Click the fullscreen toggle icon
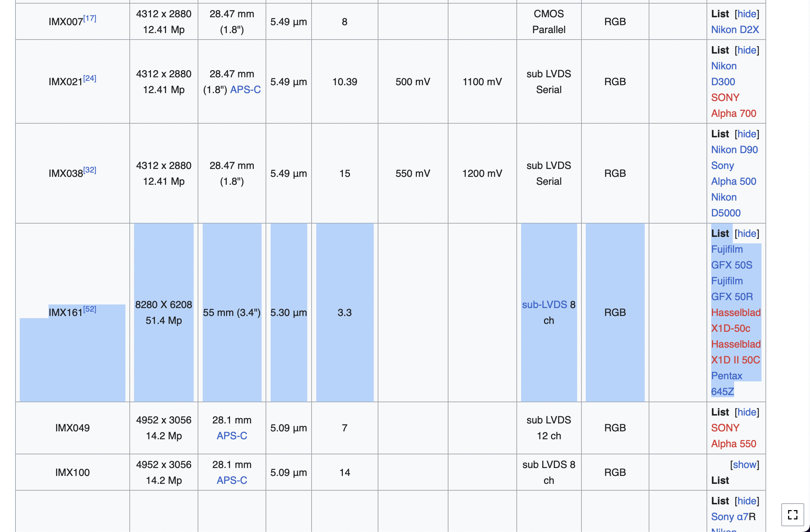The image size is (810, 532). click(792, 515)
